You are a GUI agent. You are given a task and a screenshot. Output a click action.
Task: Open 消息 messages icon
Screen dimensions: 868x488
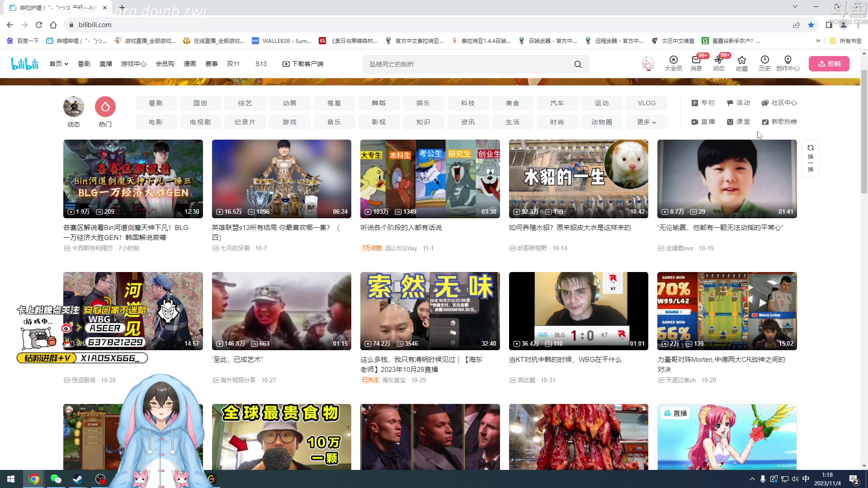(696, 63)
